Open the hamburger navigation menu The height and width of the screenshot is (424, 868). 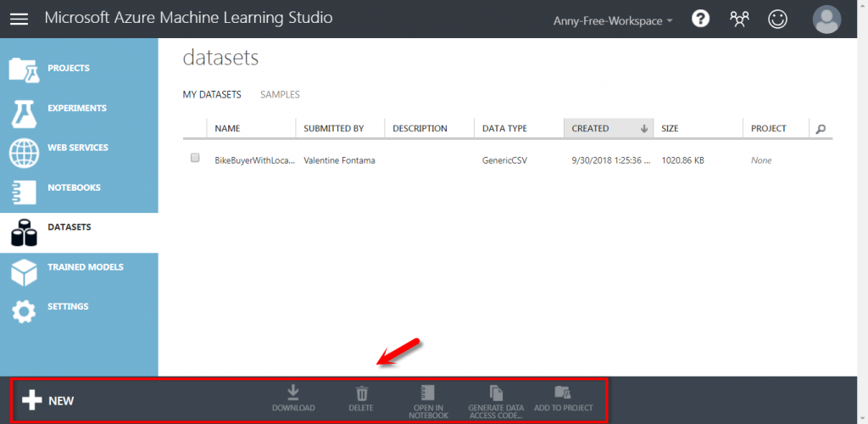(19, 19)
